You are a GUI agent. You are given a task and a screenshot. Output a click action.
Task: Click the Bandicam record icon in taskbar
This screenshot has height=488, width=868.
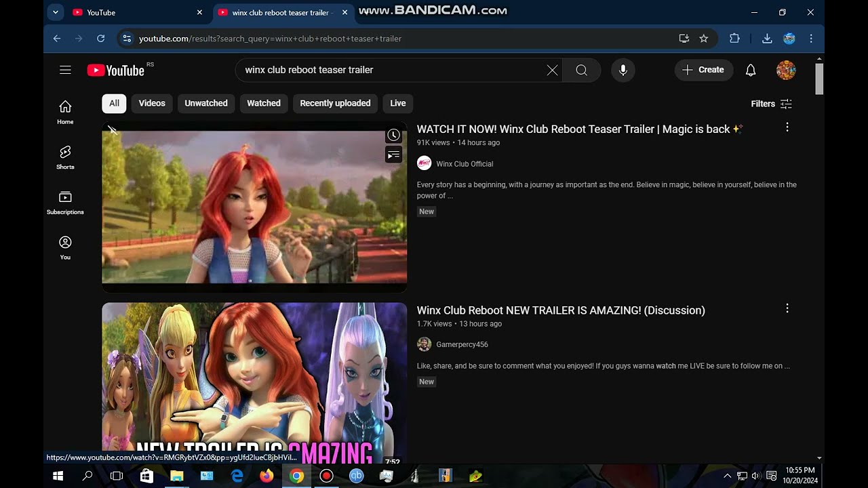pyautogui.click(x=326, y=476)
